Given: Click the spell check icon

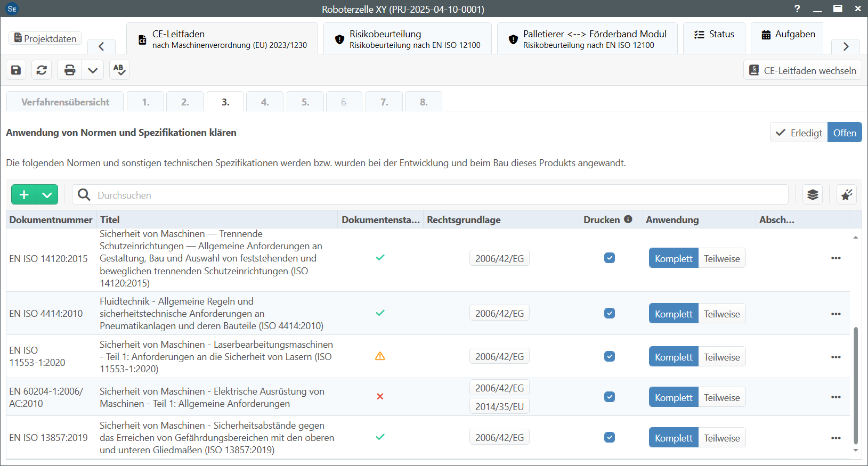Looking at the screenshot, I should coord(119,70).
